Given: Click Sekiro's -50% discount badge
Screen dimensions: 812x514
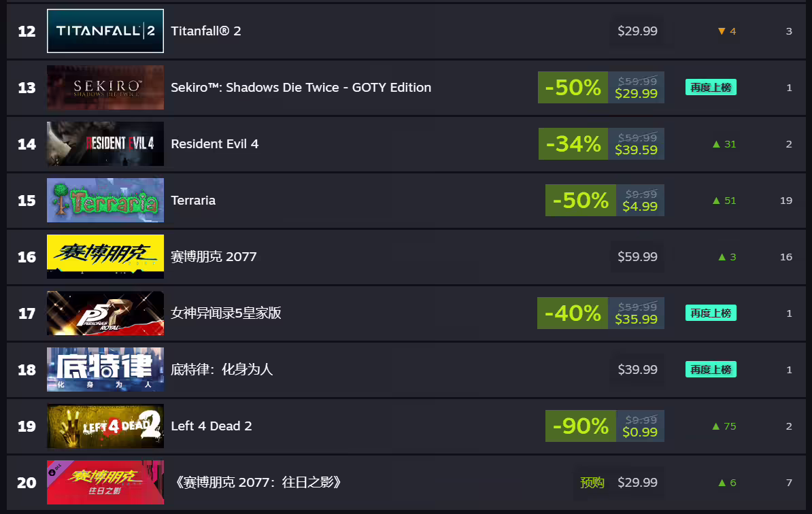Looking at the screenshot, I should click(573, 87).
